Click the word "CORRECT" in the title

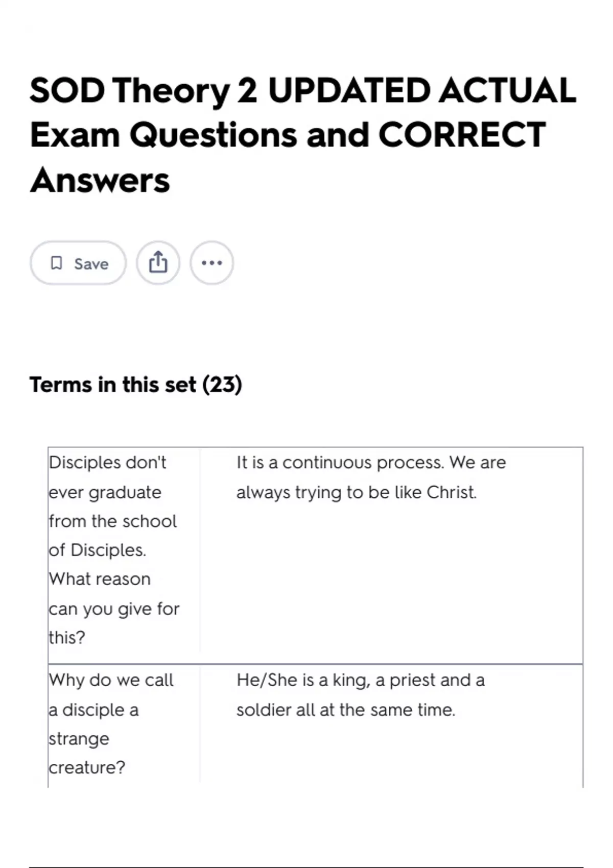[462, 135]
